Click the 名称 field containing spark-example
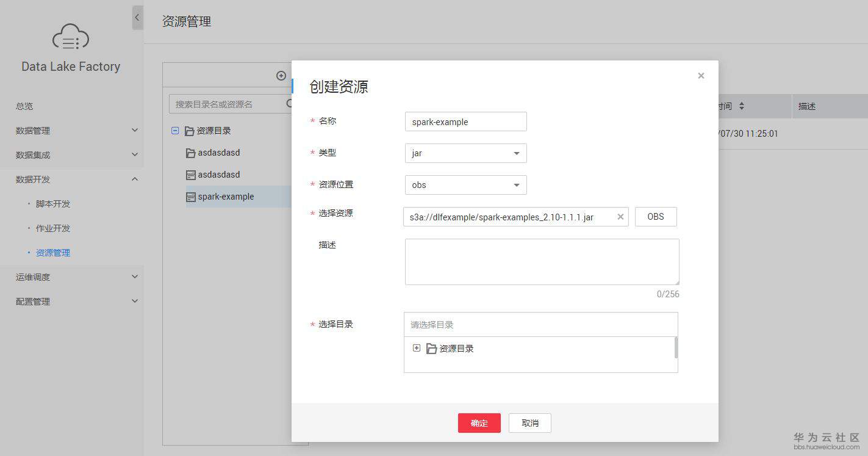Viewport: 868px width, 456px height. 465,121
